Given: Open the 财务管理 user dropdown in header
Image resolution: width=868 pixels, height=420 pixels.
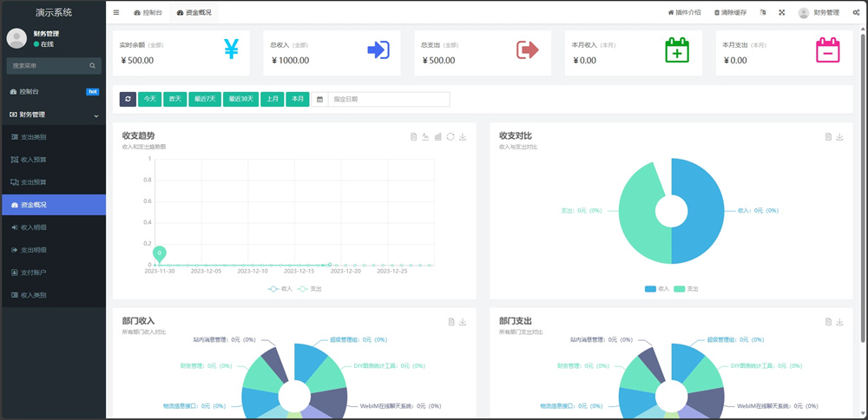Looking at the screenshot, I should [x=819, y=12].
